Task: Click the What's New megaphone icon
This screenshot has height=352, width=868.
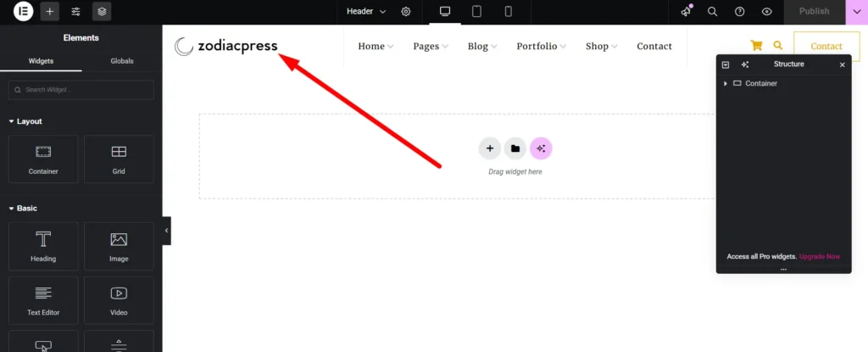Action: pyautogui.click(x=686, y=12)
